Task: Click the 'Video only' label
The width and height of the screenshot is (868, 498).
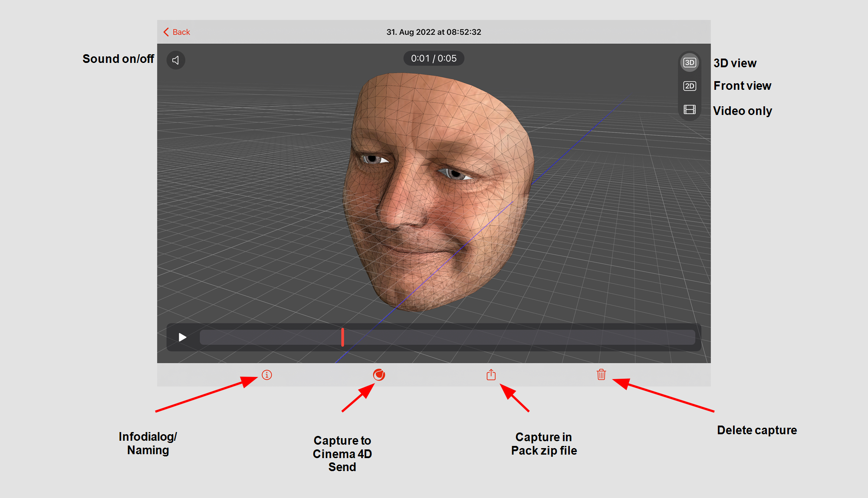Action: click(x=742, y=111)
